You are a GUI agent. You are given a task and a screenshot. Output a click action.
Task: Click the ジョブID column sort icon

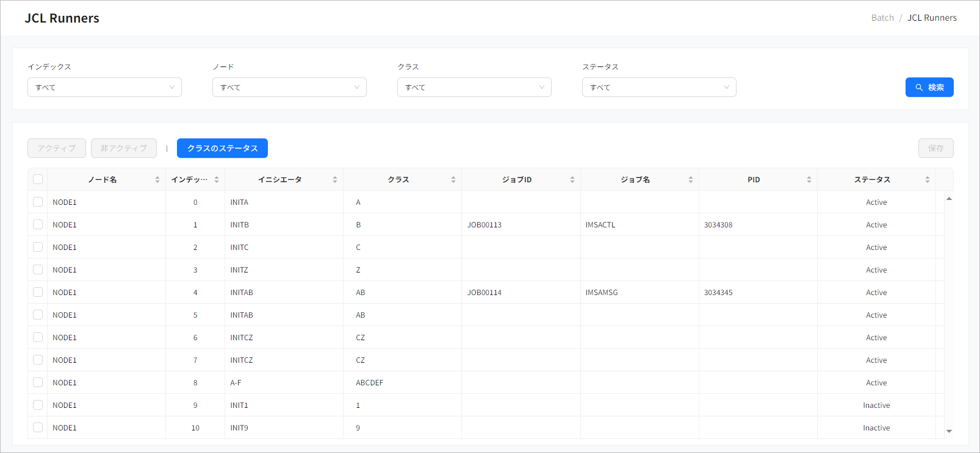[x=572, y=180]
